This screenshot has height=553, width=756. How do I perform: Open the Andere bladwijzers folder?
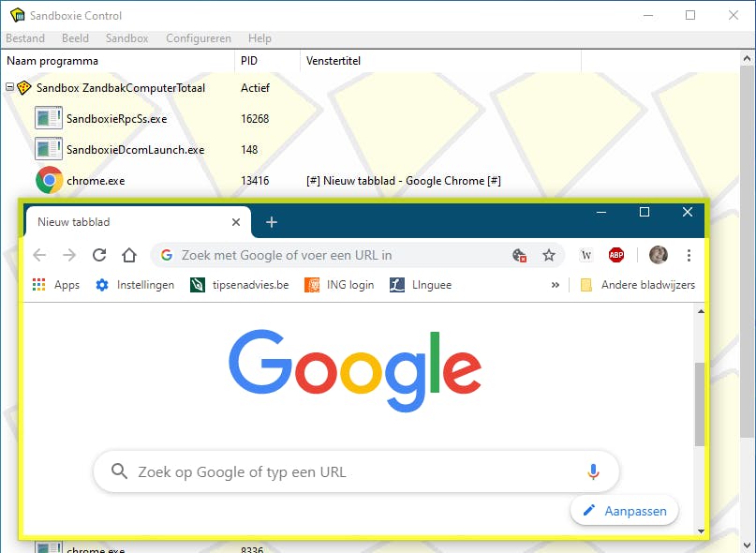pos(638,285)
